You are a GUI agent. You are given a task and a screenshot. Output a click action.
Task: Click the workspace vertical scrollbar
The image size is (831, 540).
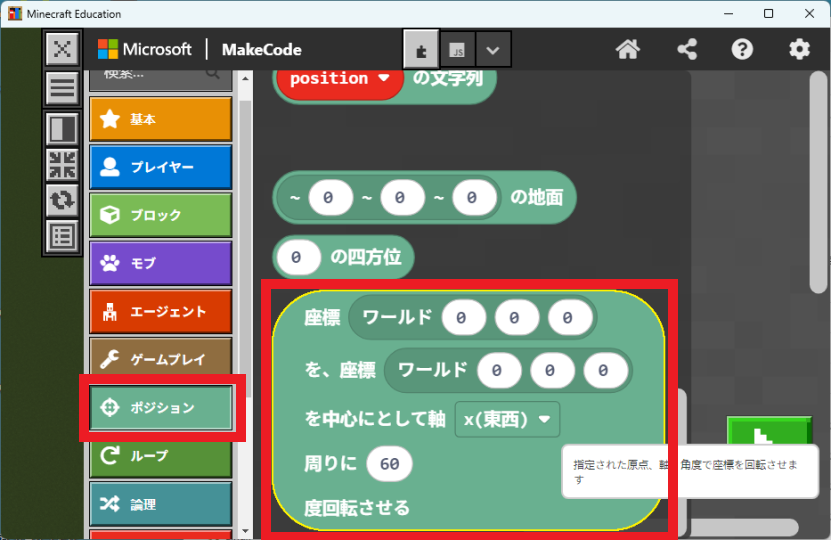(x=818, y=182)
